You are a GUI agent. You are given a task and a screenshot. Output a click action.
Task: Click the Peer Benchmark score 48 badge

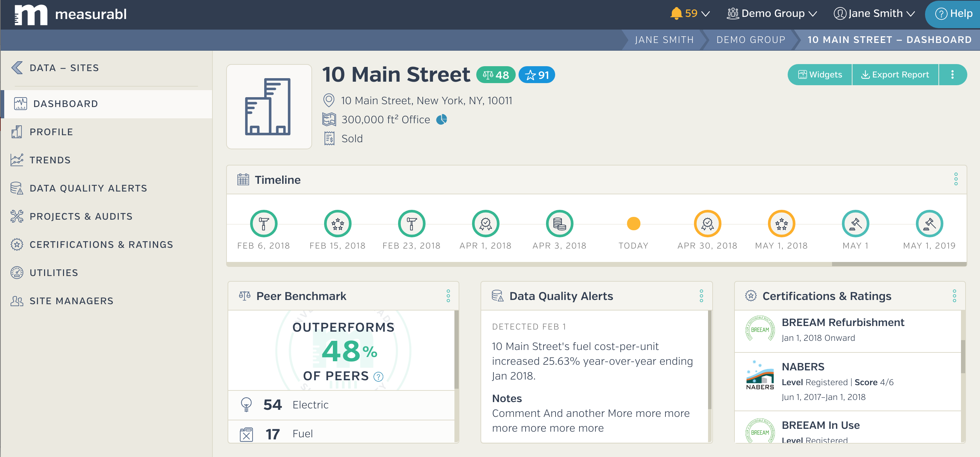495,75
